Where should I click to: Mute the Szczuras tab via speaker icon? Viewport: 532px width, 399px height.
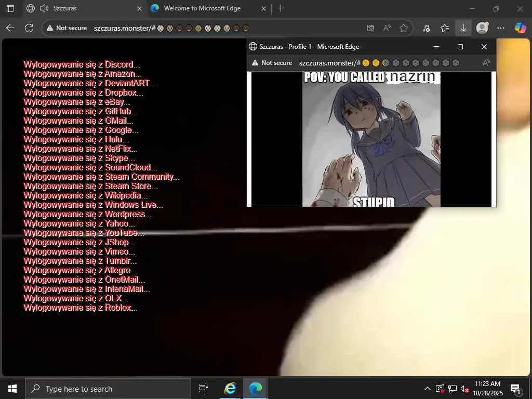(44, 8)
